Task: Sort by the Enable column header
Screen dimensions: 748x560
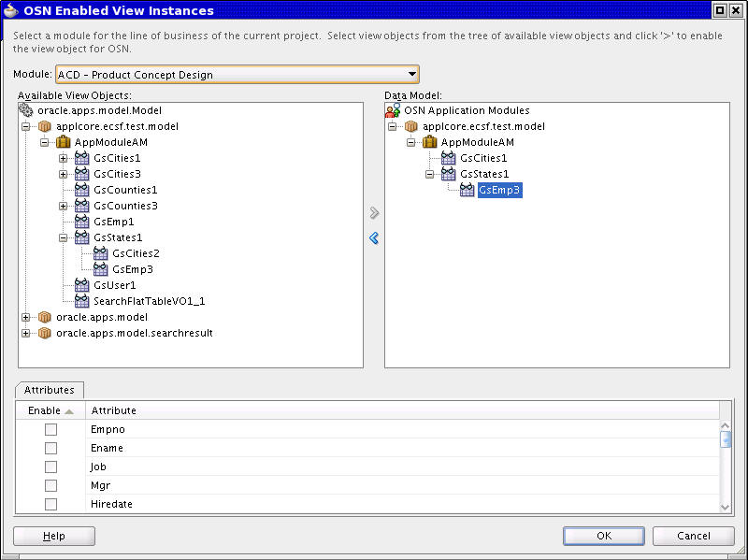Action: coord(50,410)
